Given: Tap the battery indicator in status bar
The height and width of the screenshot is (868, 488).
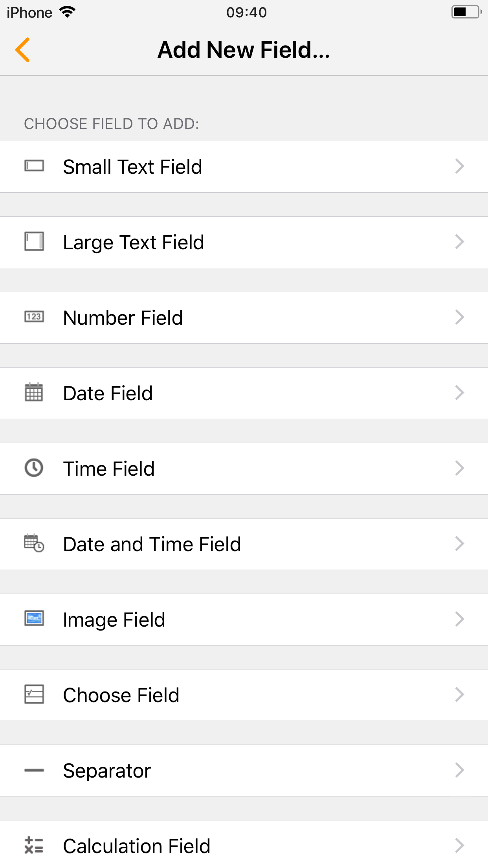Looking at the screenshot, I should click(x=466, y=12).
